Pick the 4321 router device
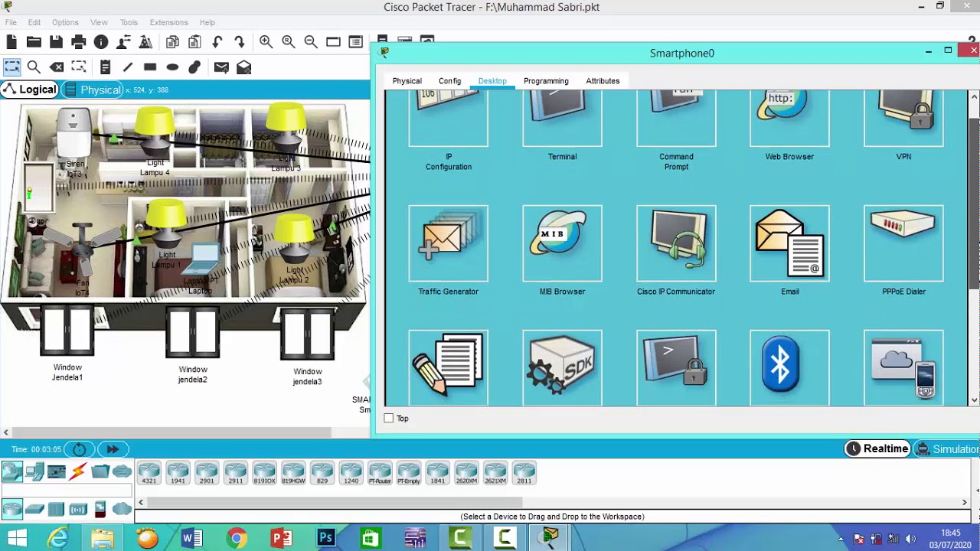This screenshot has width=980, height=551. (x=149, y=474)
